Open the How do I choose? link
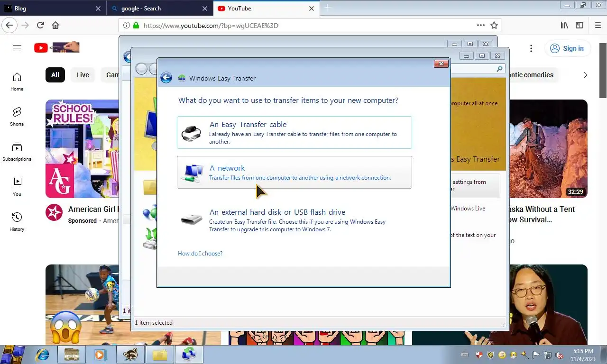607x364 pixels. [x=200, y=254]
